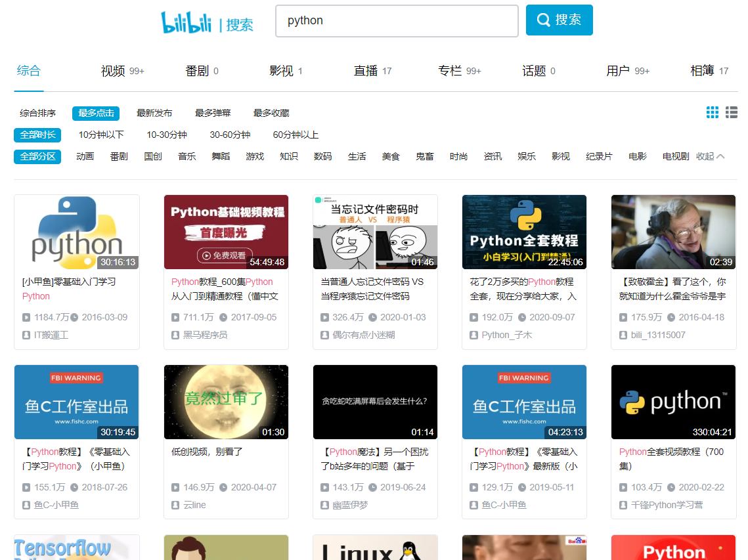Open the 专栏 99+ tab
Viewport: 748px width, 560px height.
point(460,71)
